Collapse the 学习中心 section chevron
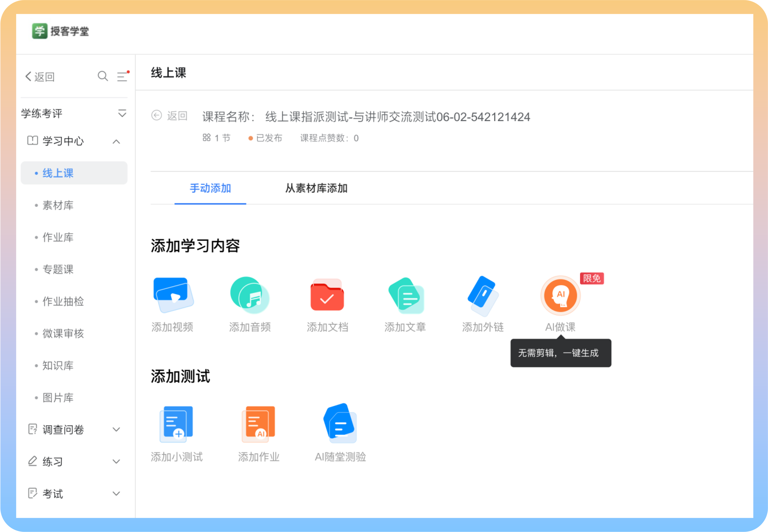The height and width of the screenshot is (532, 768). (116, 142)
